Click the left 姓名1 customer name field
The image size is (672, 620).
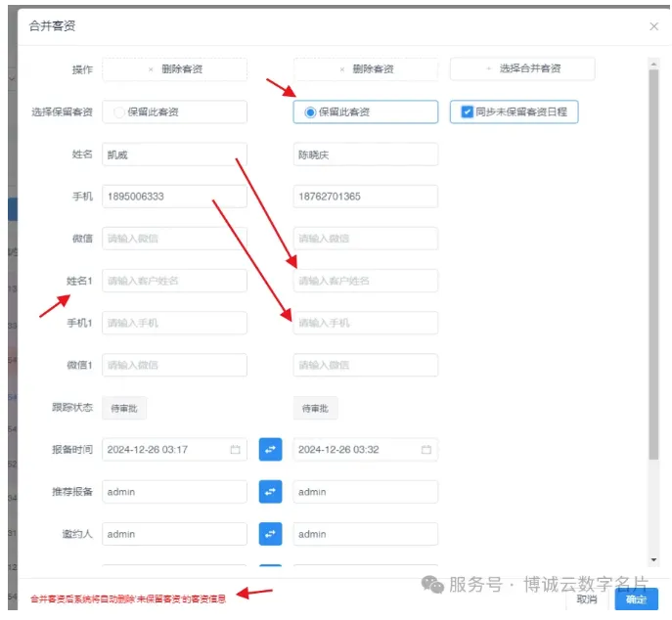click(x=174, y=281)
